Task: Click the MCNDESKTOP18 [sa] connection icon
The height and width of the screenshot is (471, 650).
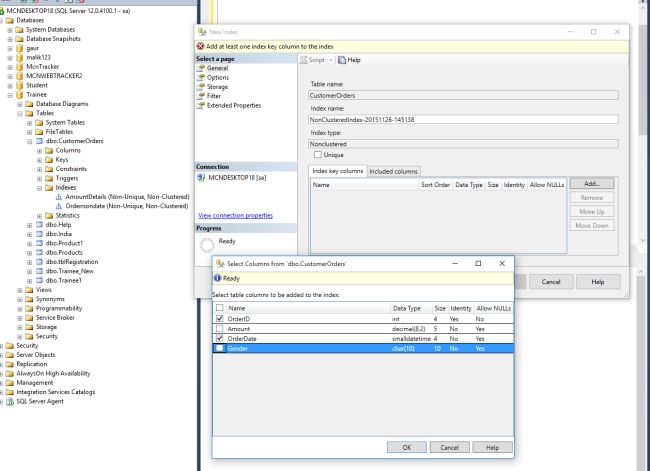Action: click(201, 177)
